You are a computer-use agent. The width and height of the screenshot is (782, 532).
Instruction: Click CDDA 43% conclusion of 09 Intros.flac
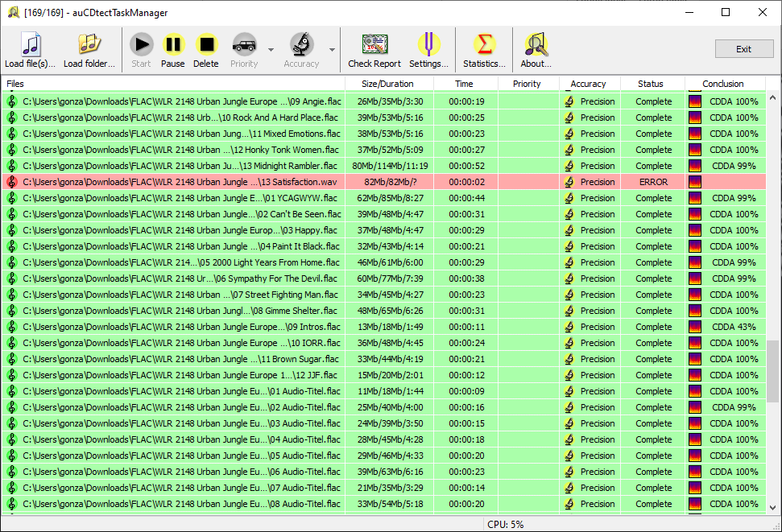[734, 327]
